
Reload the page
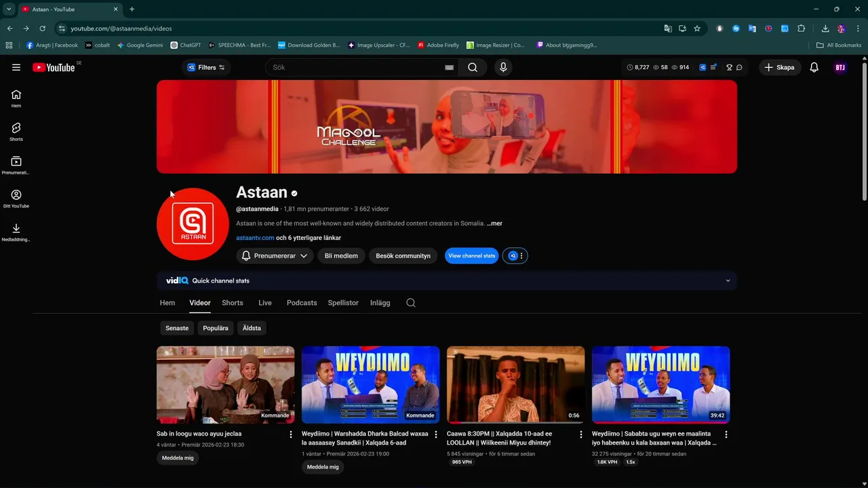pos(42,28)
